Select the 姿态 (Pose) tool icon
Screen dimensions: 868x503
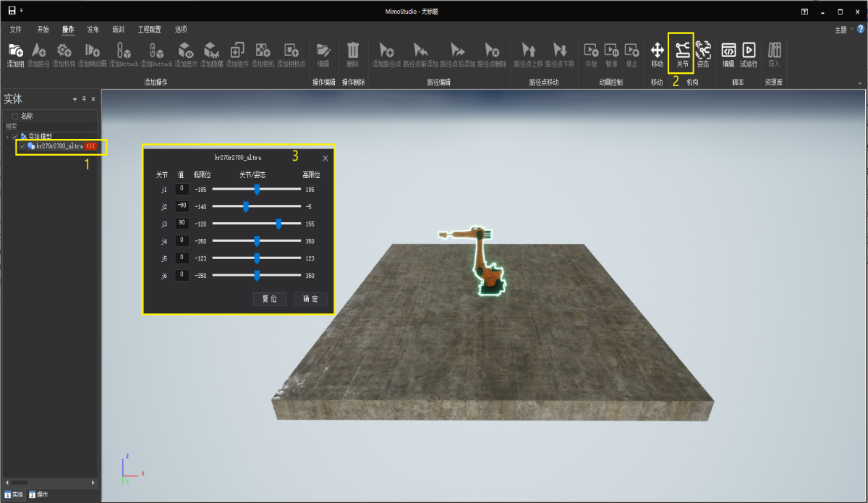[702, 51]
